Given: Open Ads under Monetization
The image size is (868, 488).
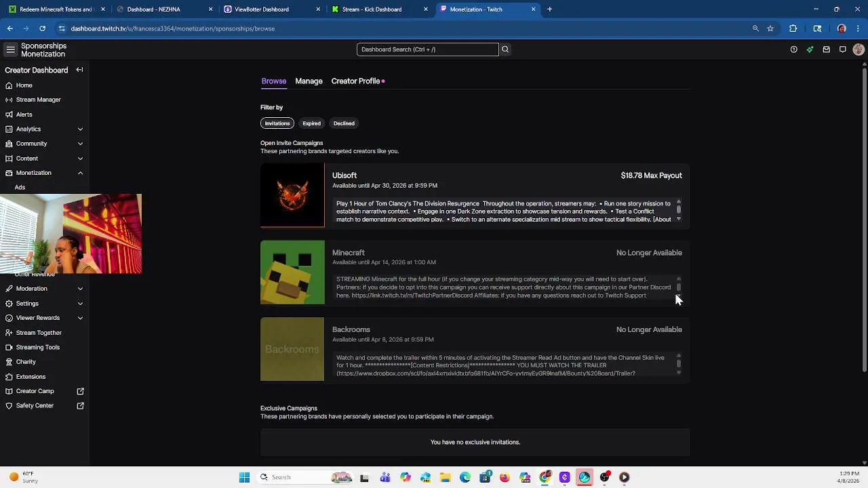Looking at the screenshot, I should [x=20, y=188].
